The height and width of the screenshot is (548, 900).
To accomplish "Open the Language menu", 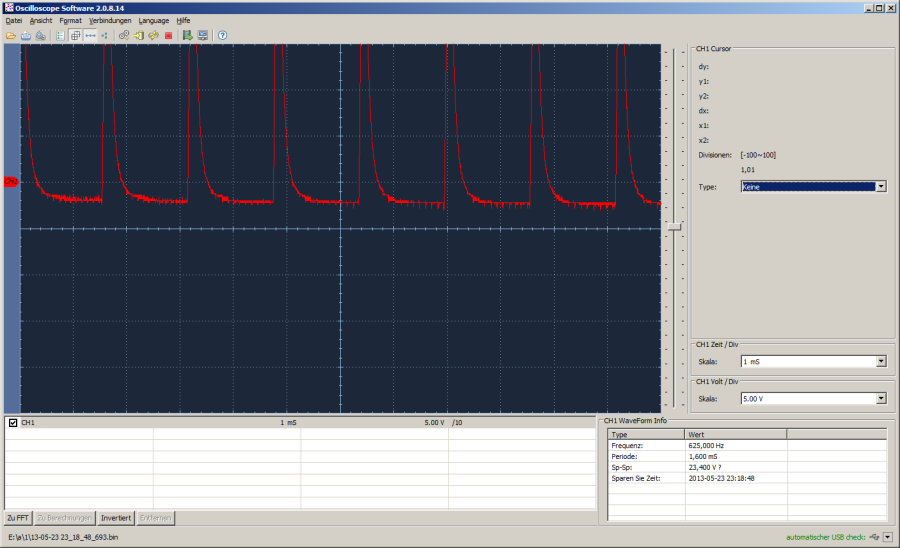I will click(x=154, y=20).
